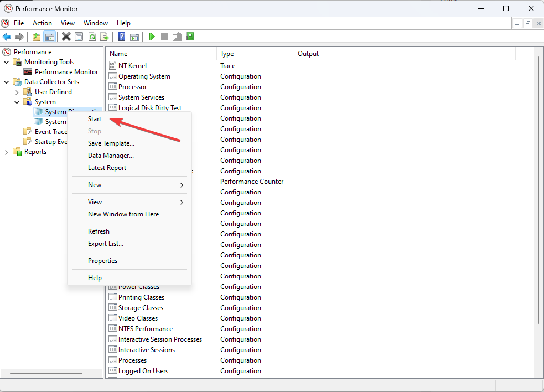The height and width of the screenshot is (392, 544).
Task: Click the Forward arrow toolbar icon
Action: 19,37
